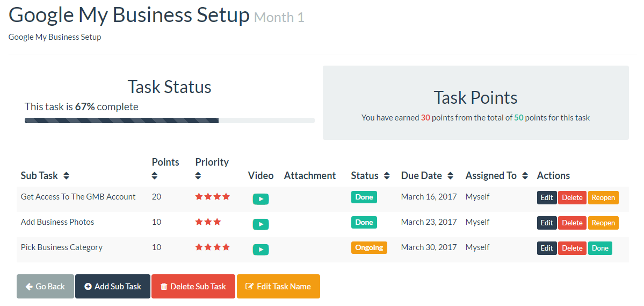
Task: Mark Pick Business Category as Done
Action: point(600,248)
